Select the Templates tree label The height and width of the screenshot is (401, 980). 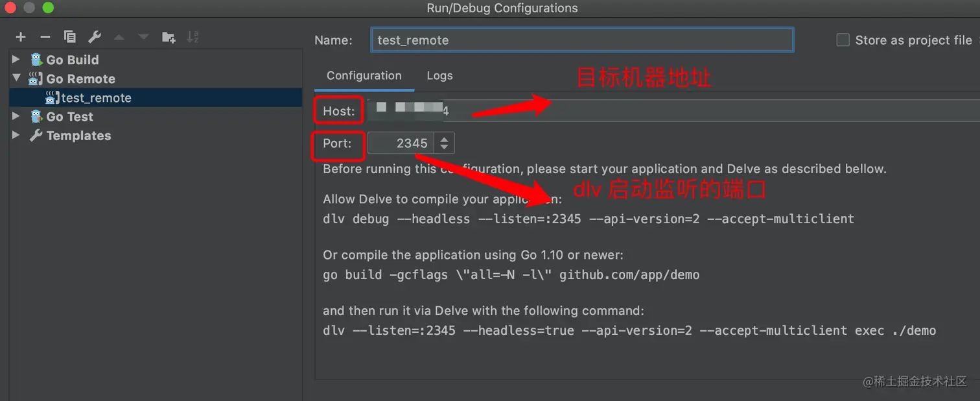[78, 136]
